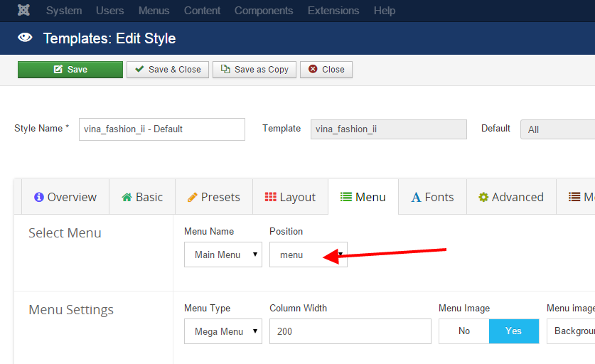Click the green Save button

(x=70, y=70)
